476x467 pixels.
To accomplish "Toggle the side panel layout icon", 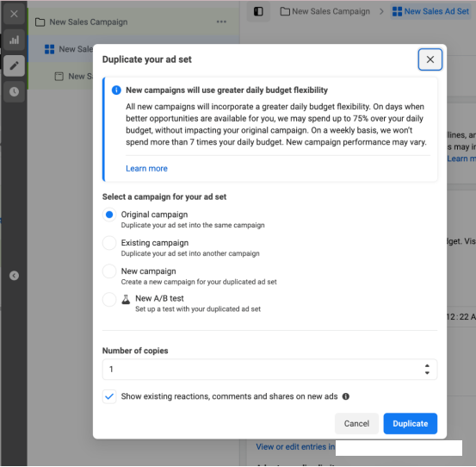I will [258, 11].
